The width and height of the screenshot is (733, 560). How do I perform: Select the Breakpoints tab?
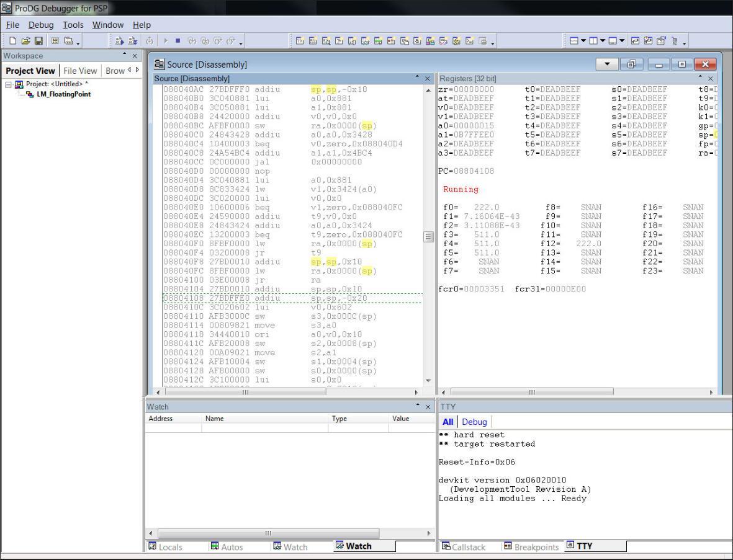[x=532, y=546]
